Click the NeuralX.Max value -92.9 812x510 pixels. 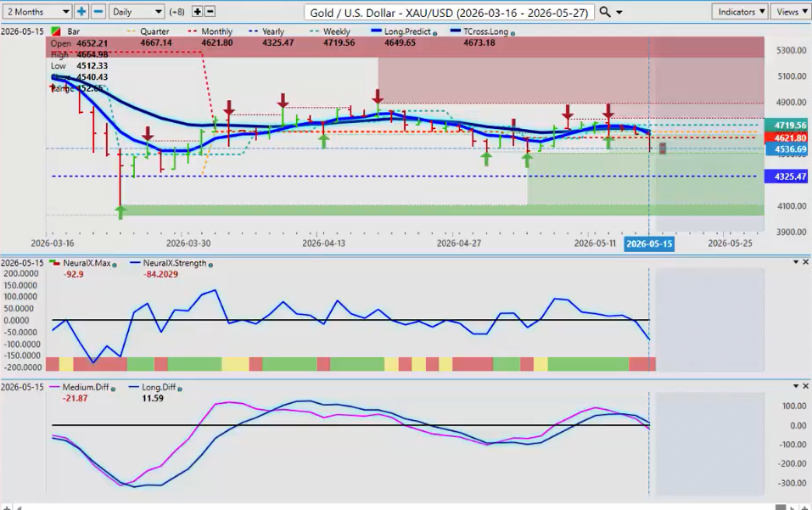click(73, 274)
